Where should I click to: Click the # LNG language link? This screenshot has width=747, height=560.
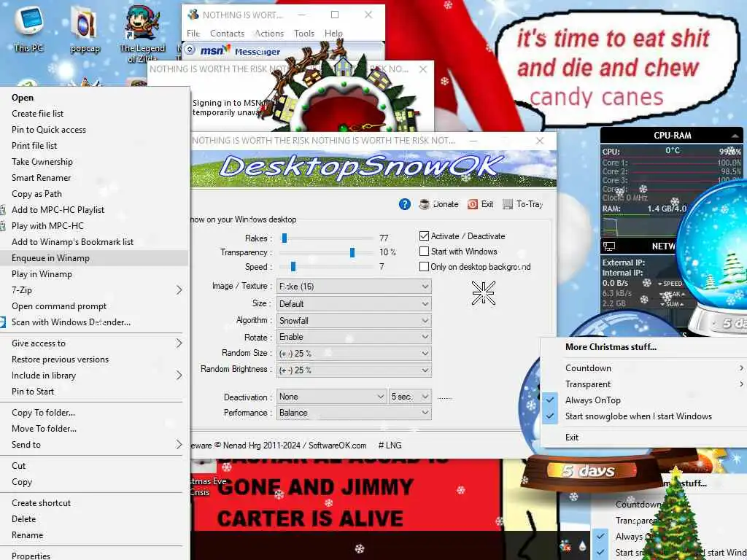pos(390,446)
